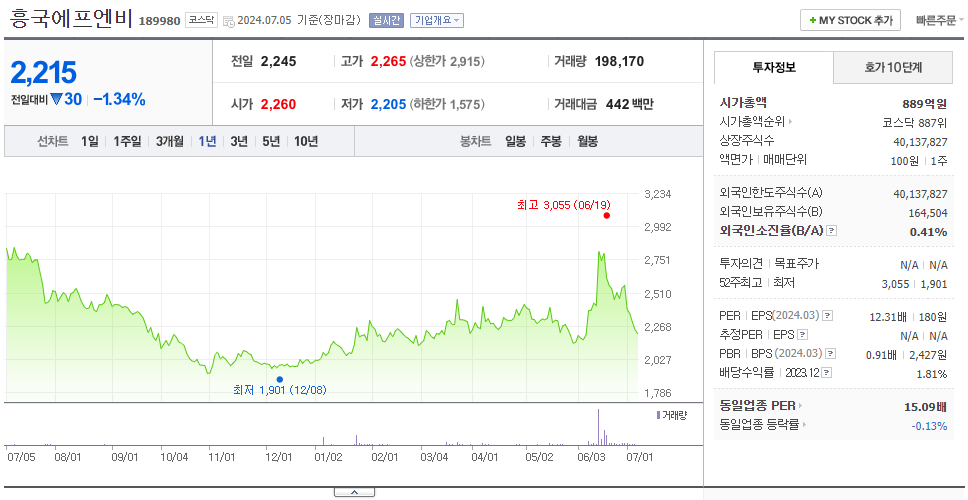The height and width of the screenshot is (500, 968).
Task: Click stock code 189980
Action: click(x=159, y=22)
